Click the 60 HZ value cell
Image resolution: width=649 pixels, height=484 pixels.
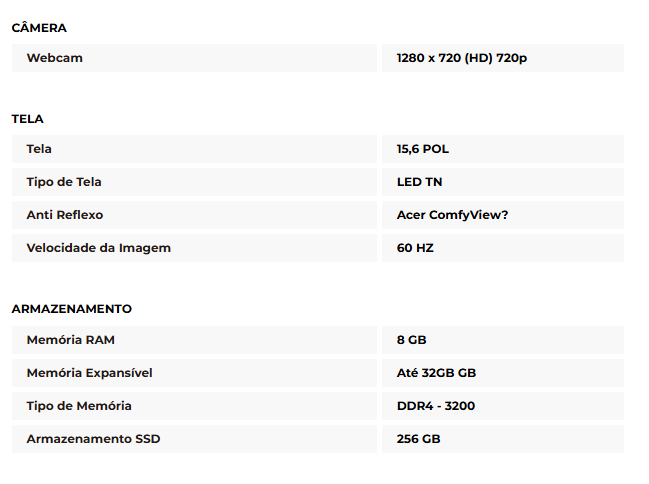503,248
